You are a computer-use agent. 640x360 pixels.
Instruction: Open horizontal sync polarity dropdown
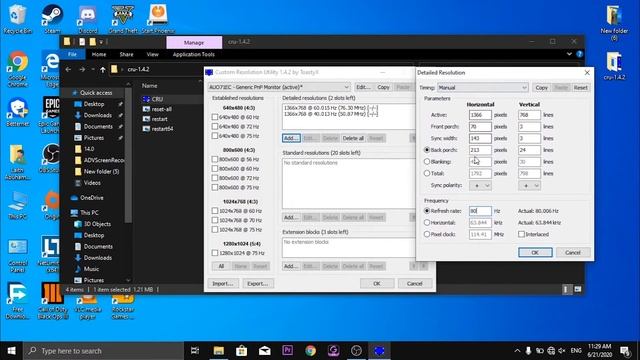480,185
